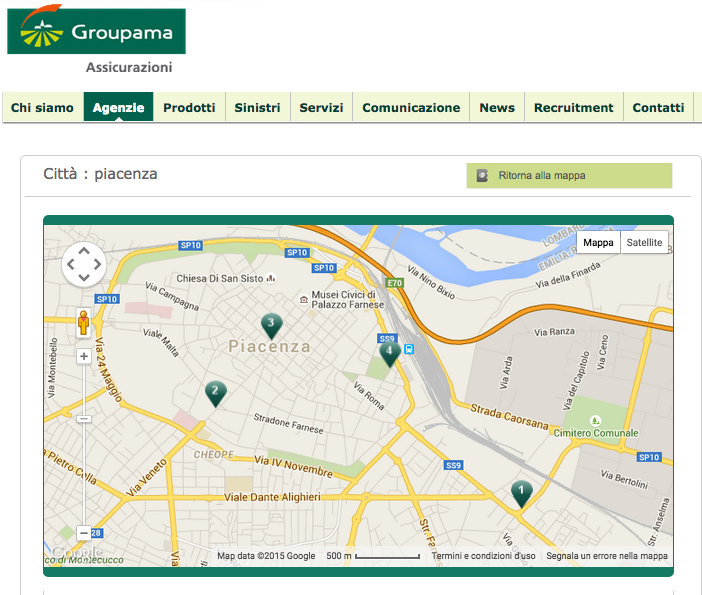This screenshot has height=595, width=702.
Task: Click the Via Bertolini street label
Action: 624,479
